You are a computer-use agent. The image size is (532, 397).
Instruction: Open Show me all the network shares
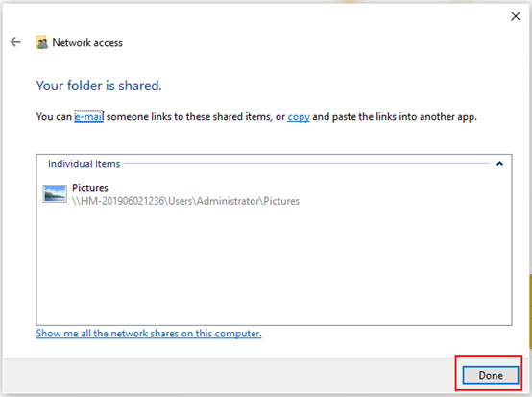(x=149, y=334)
